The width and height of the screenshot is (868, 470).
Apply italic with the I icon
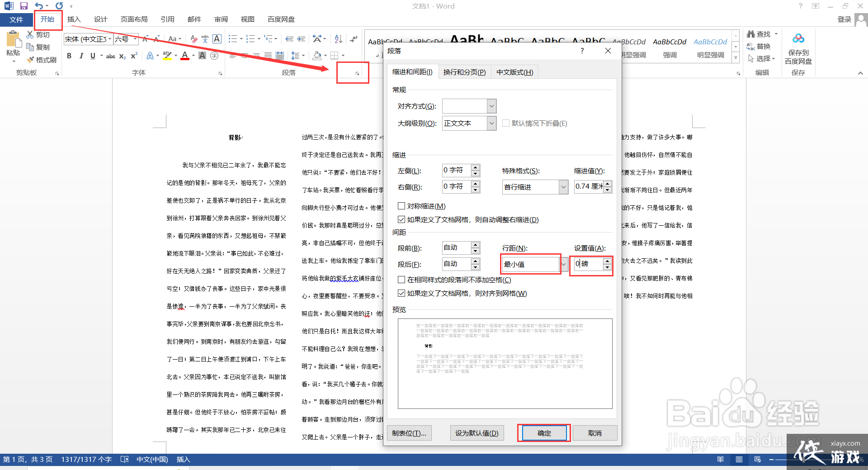[x=81, y=56]
